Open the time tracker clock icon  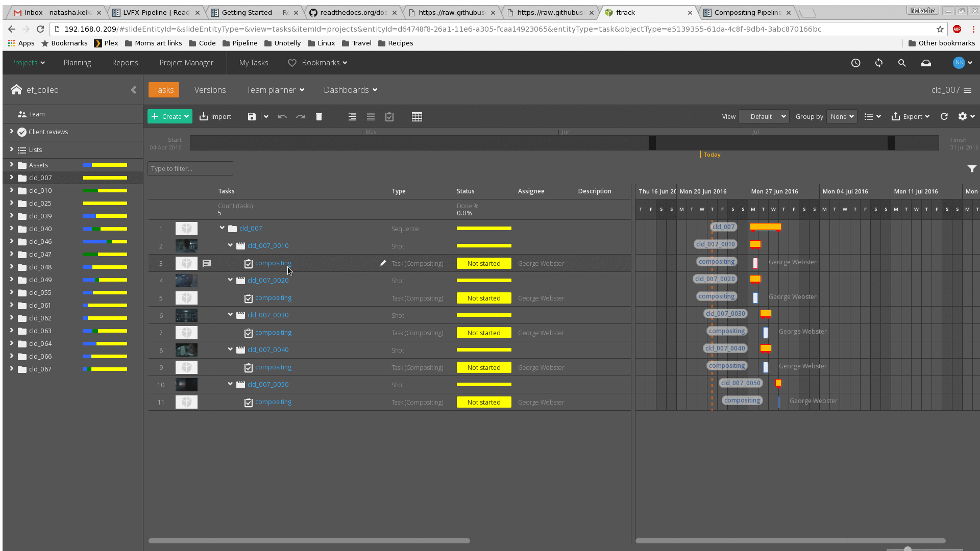(856, 63)
